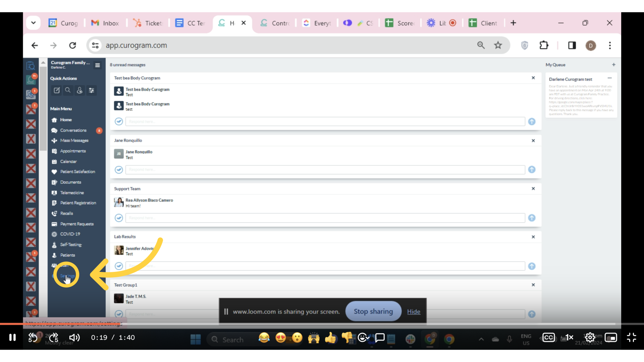Viewport: 644px width, 362px height.
Task: Close the Jane Ronquillo conversation card
Action: point(533,140)
